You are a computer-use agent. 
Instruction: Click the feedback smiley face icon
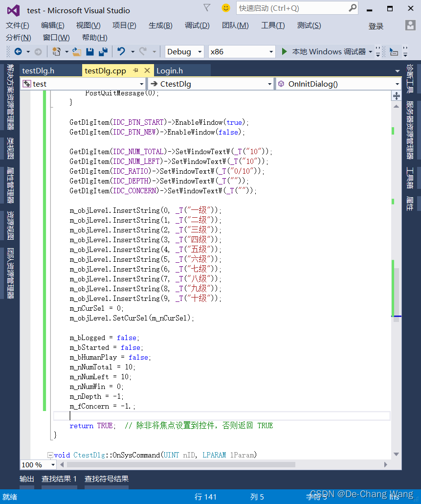(x=226, y=8)
